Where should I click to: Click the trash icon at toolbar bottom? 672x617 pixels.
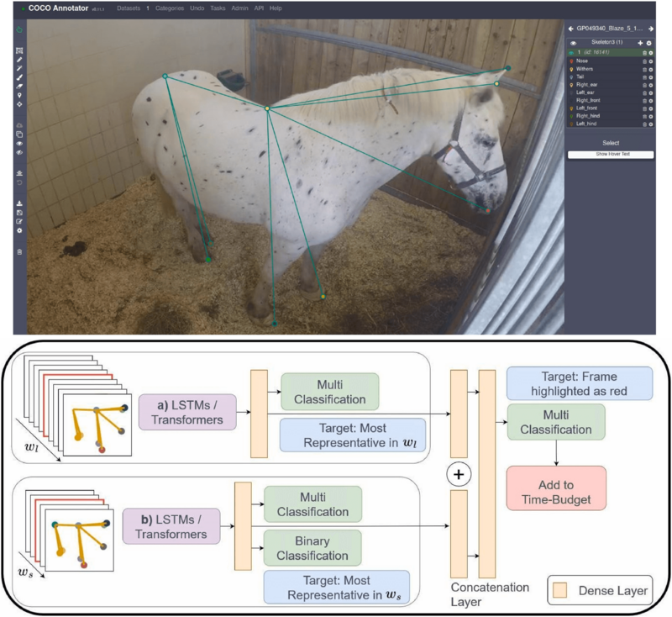tap(19, 251)
